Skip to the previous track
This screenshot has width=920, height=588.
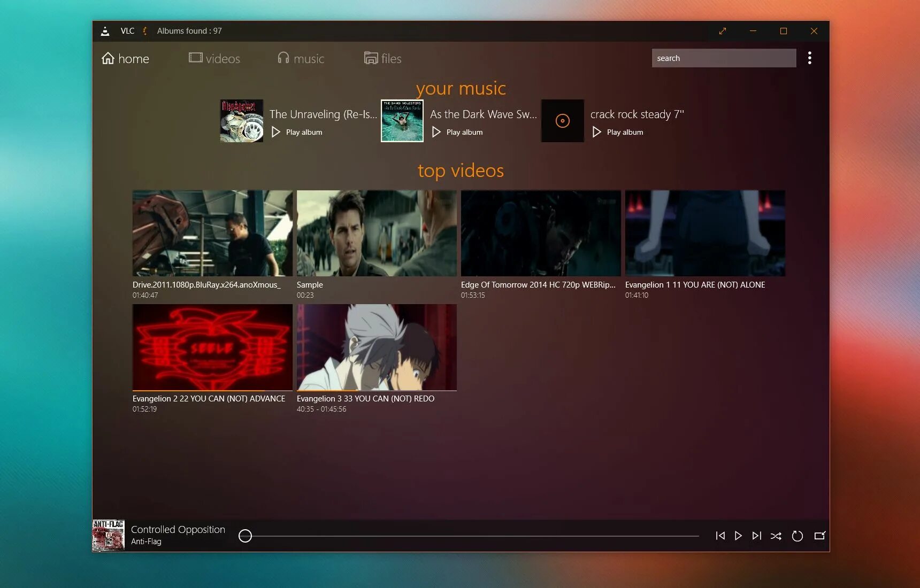[x=720, y=536]
